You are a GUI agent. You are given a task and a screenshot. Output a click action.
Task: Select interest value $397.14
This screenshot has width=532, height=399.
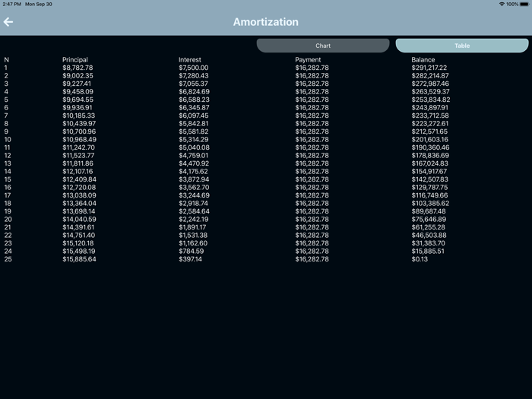pos(190,259)
